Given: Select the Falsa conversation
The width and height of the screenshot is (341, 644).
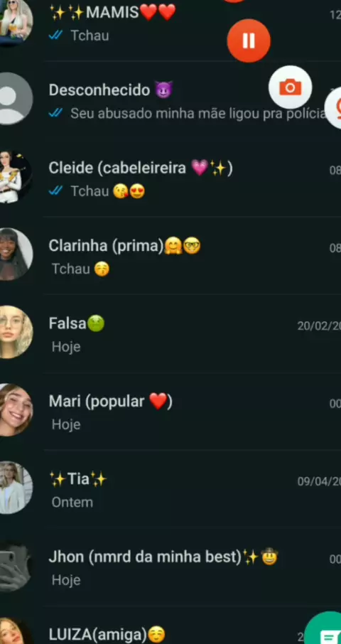Looking at the screenshot, I should (x=170, y=333).
